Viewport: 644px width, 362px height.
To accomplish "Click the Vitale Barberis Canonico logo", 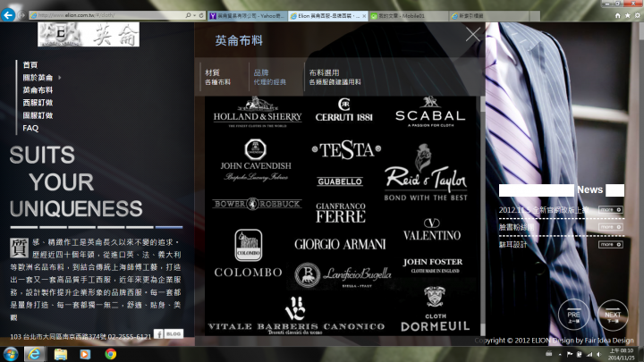I will point(296,316).
